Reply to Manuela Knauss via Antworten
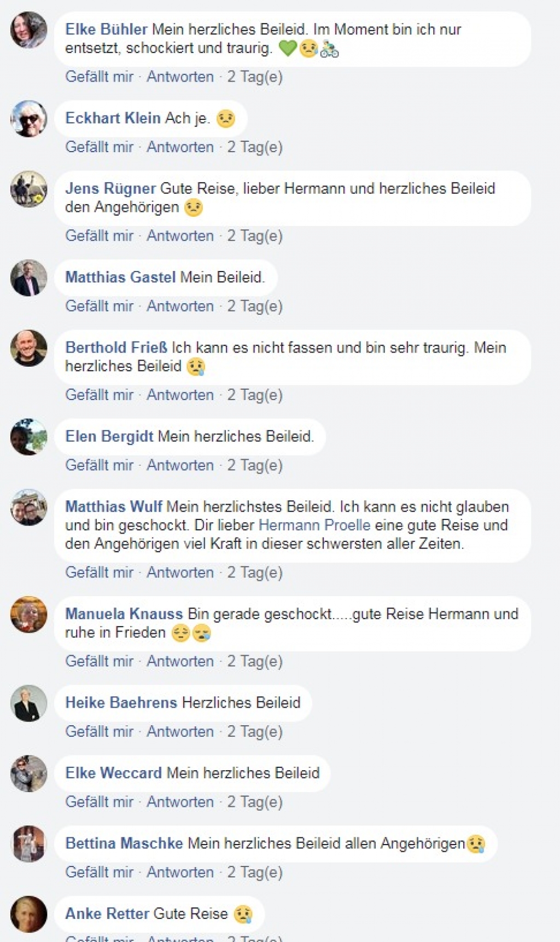The image size is (560, 942). click(180, 661)
